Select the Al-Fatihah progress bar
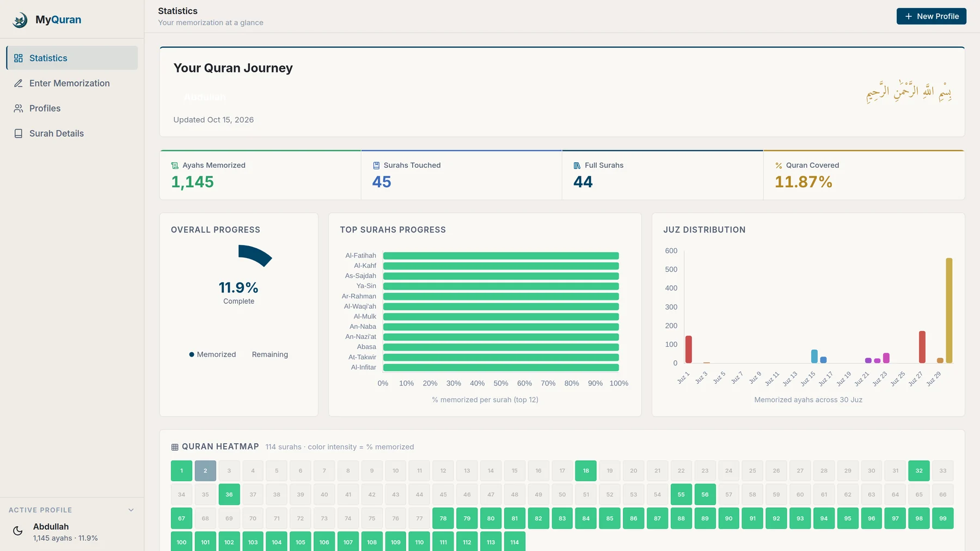The image size is (980, 551). (x=501, y=256)
